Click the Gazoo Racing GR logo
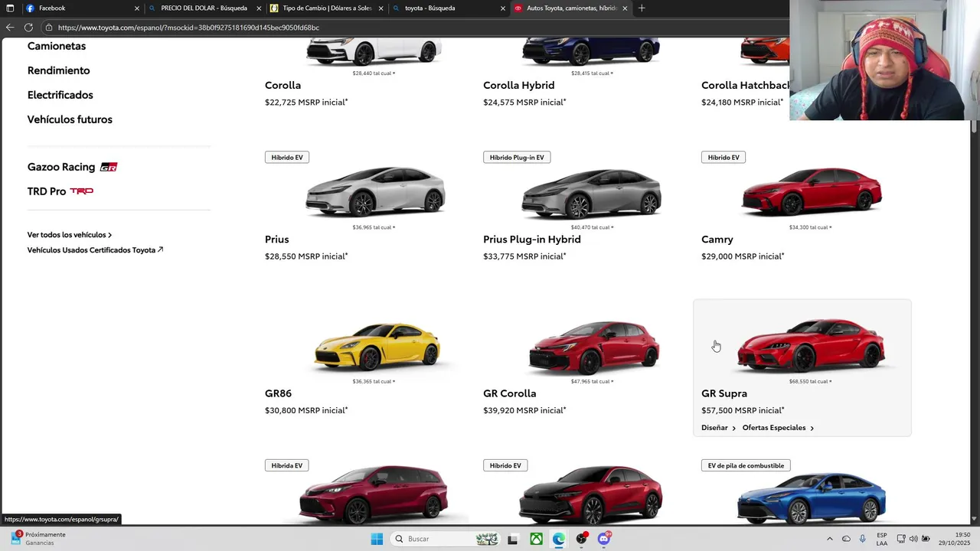 (x=109, y=167)
